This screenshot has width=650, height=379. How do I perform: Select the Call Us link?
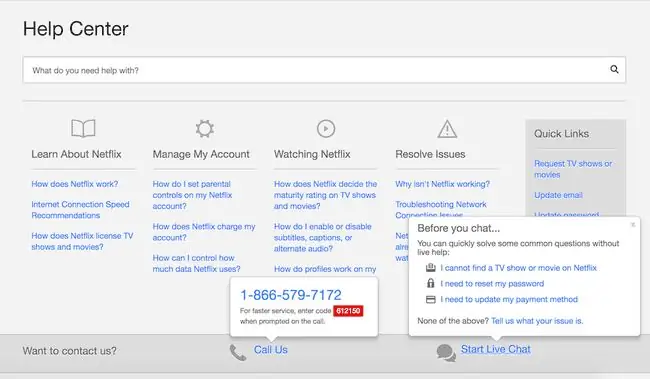(271, 350)
